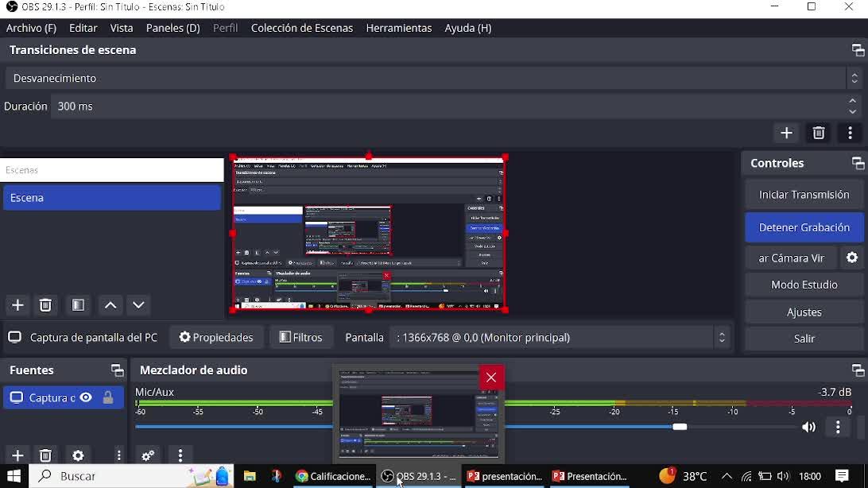Viewport: 868px width, 488px height.
Task: Open Ajustes settings
Action: (804, 312)
